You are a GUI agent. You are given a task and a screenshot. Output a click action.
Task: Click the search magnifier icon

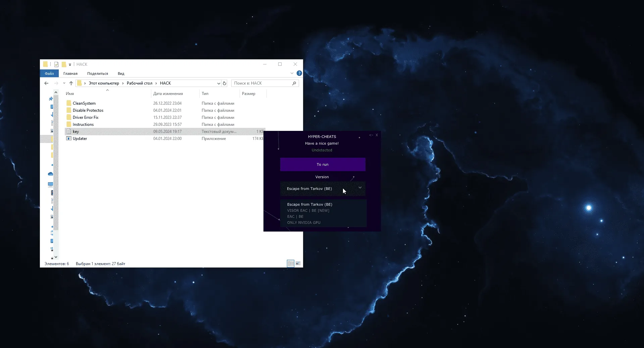coord(294,83)
